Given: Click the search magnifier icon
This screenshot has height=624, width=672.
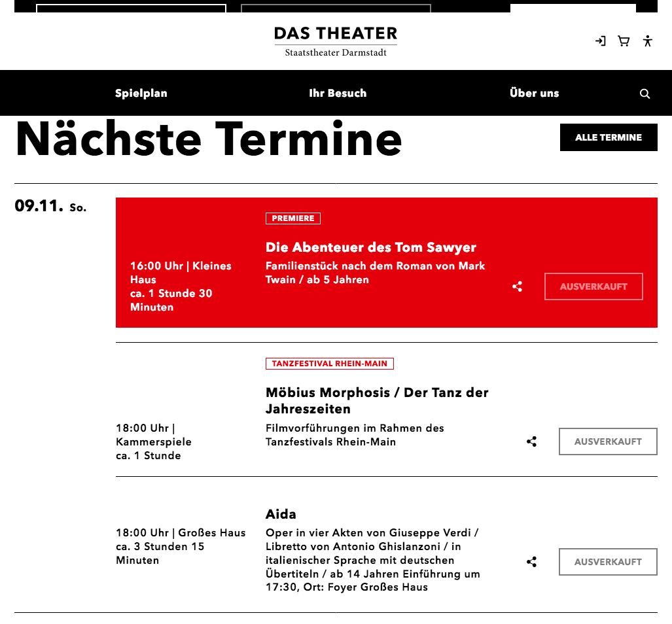Looking at the screenshot, I should tap(645, 94).
